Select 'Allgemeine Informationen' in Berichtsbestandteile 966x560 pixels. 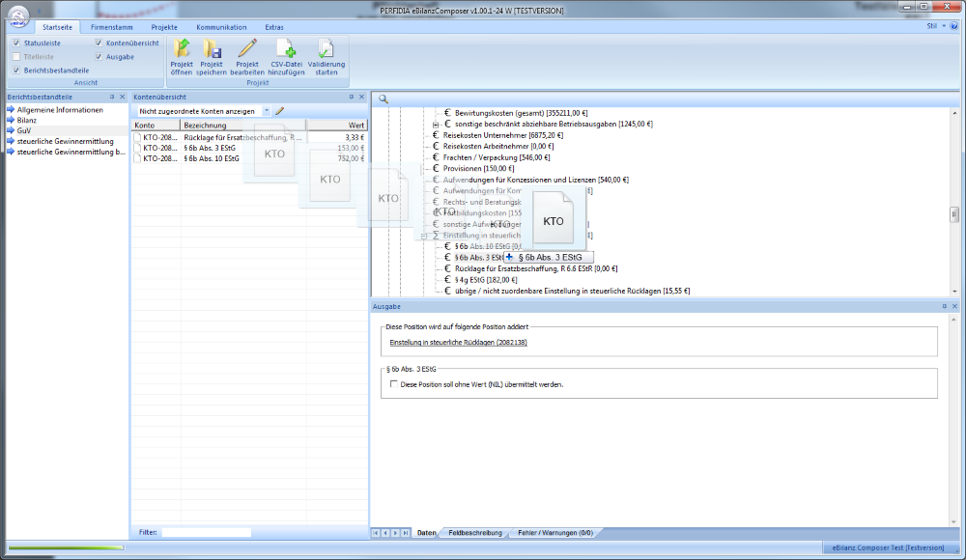[x=60, y=110]
